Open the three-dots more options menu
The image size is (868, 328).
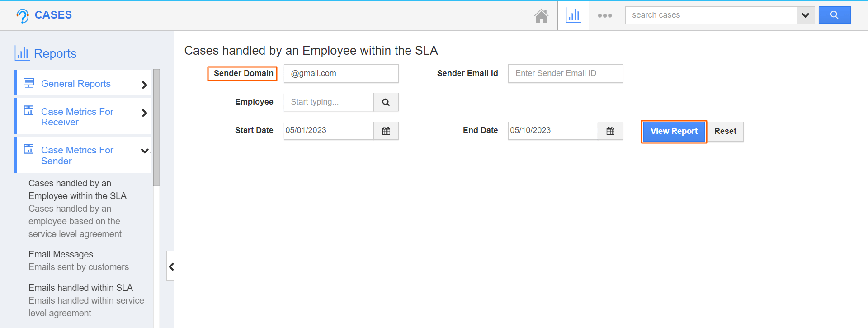click(604, 16)
